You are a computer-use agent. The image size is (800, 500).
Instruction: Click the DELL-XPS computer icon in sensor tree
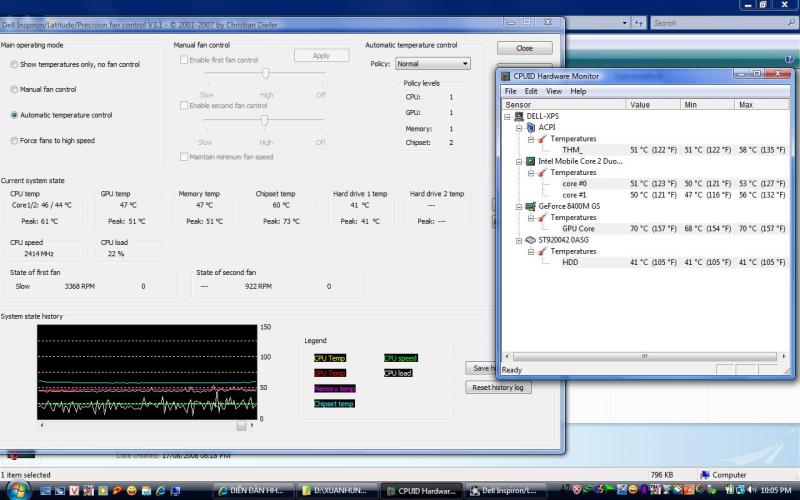(520, 116)
